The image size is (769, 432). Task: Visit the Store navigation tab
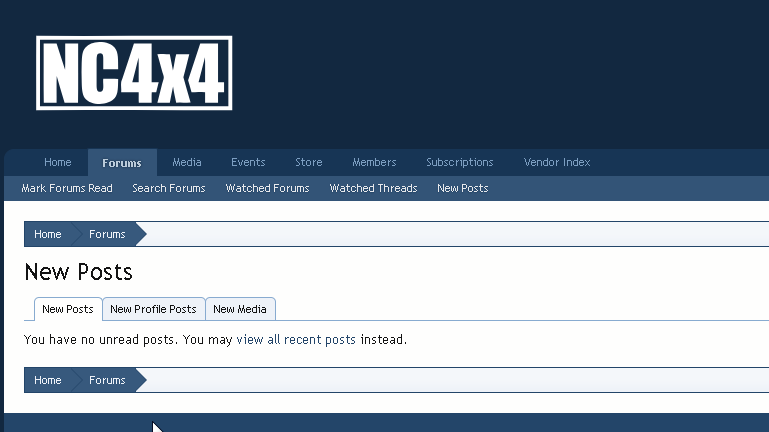308,162
